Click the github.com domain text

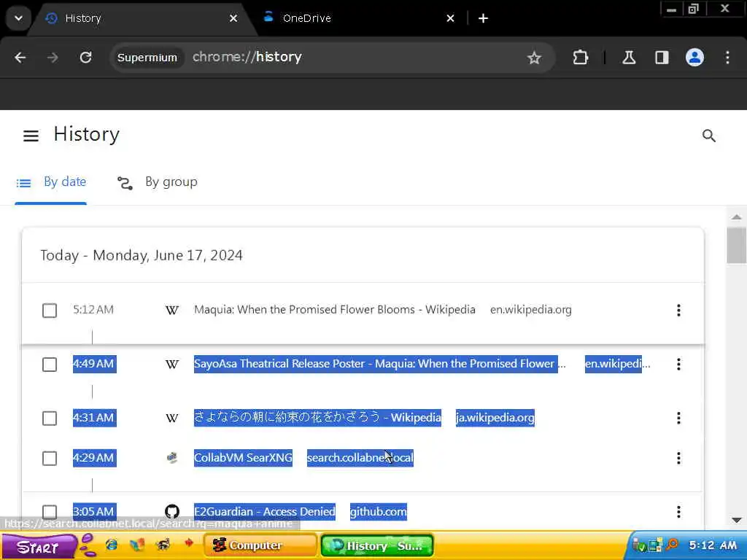click(x=379, y=511)
